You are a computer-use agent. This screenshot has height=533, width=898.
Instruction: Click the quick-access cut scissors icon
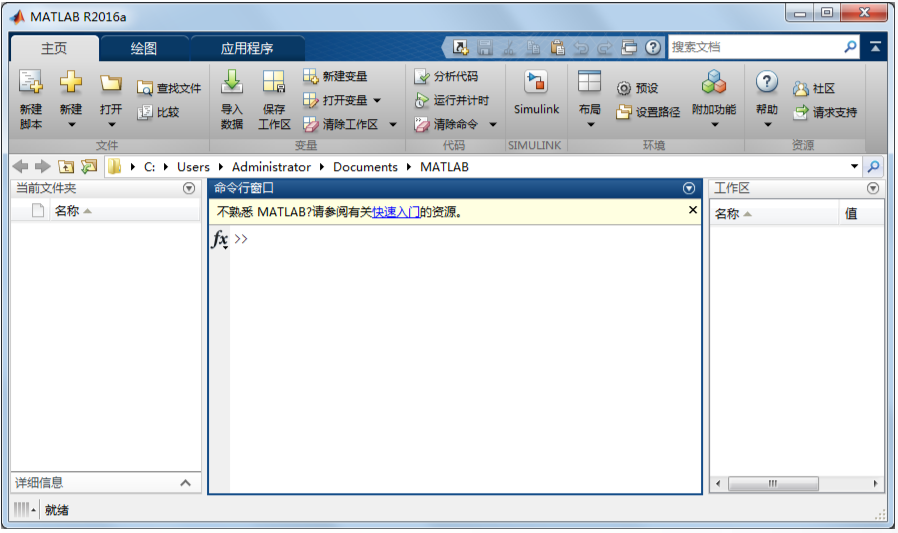[x=509, y=48]
